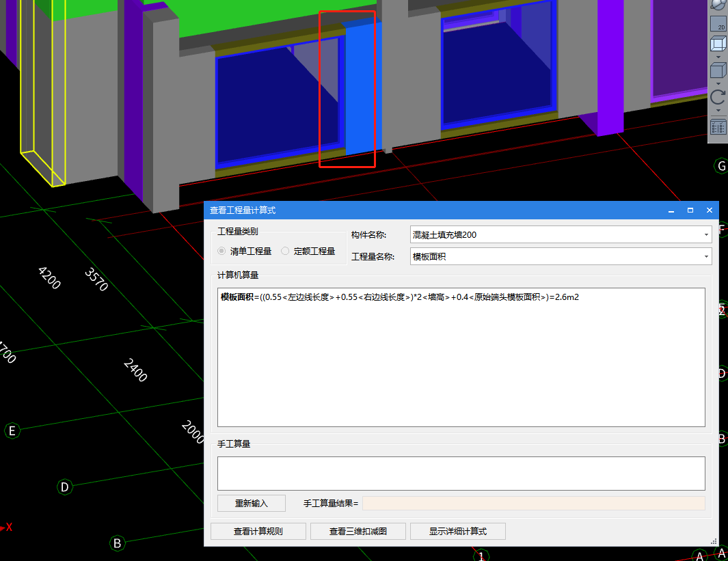This screenshot has width=728, height=561.
Task: Open the display settings checklist icon
Action: (718, 126)
